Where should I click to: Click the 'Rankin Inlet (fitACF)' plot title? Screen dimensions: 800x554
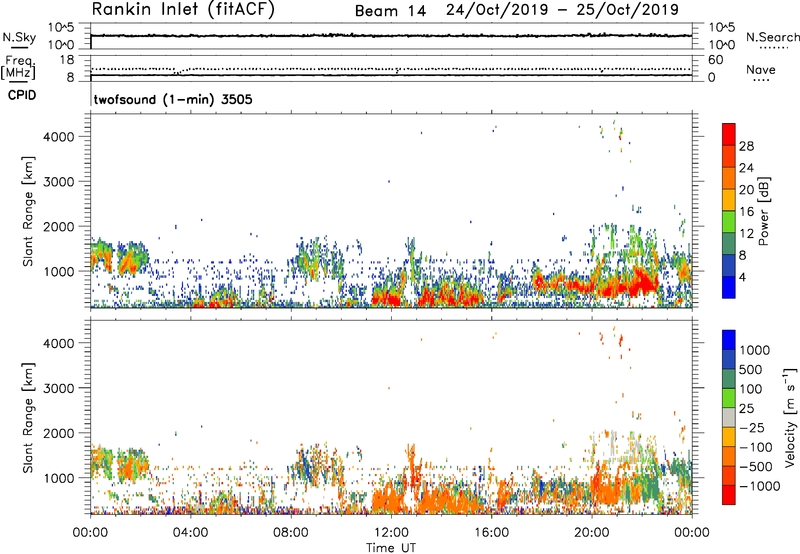pos(183,10)
